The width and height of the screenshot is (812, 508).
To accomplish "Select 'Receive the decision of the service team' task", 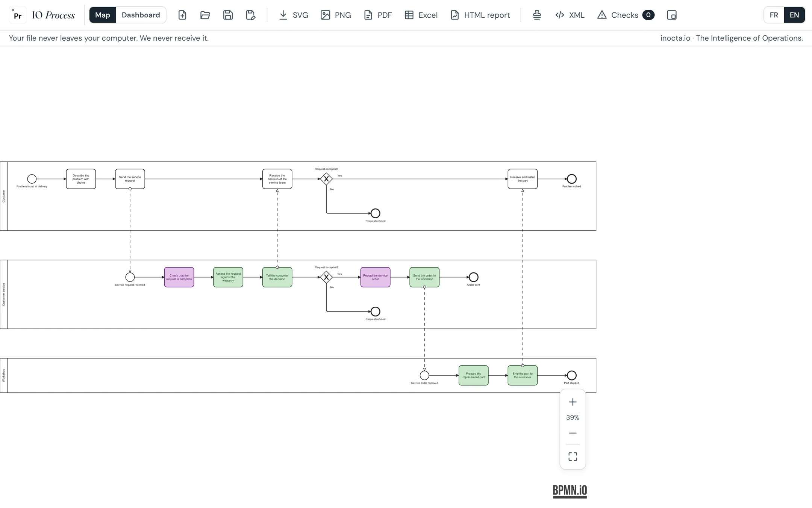I will [x=277, y=179].
